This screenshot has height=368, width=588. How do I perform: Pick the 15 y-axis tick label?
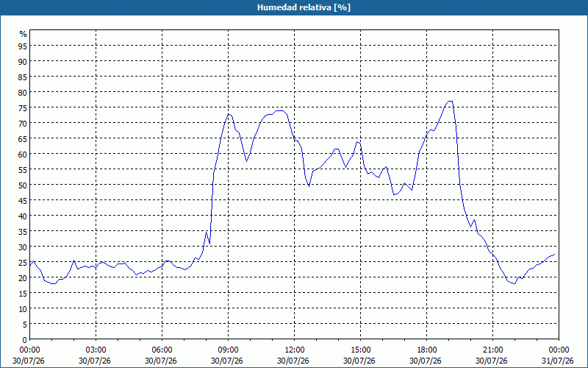(x=23, y=293)
